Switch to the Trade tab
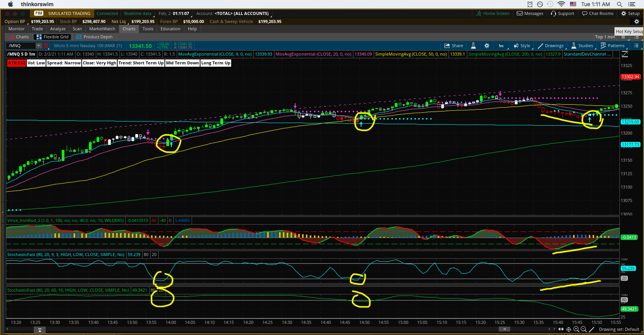 [37, 29]
